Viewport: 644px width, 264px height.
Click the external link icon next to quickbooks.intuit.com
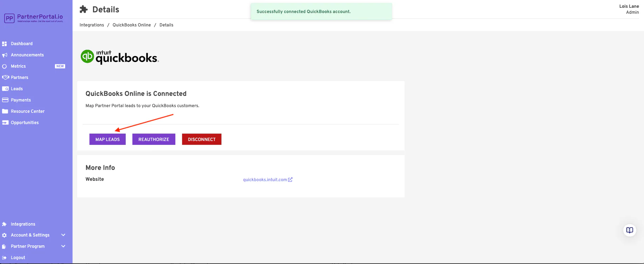coord(290,179)
